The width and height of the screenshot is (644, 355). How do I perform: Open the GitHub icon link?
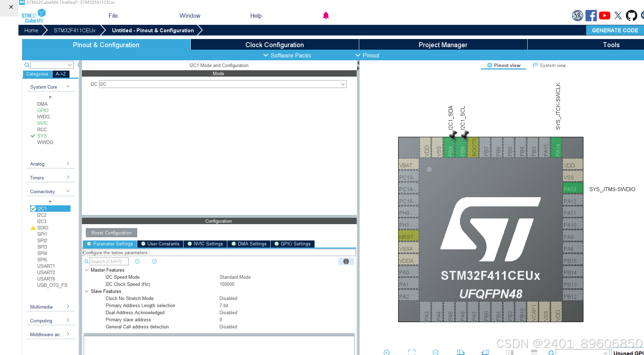click(632, 16)
